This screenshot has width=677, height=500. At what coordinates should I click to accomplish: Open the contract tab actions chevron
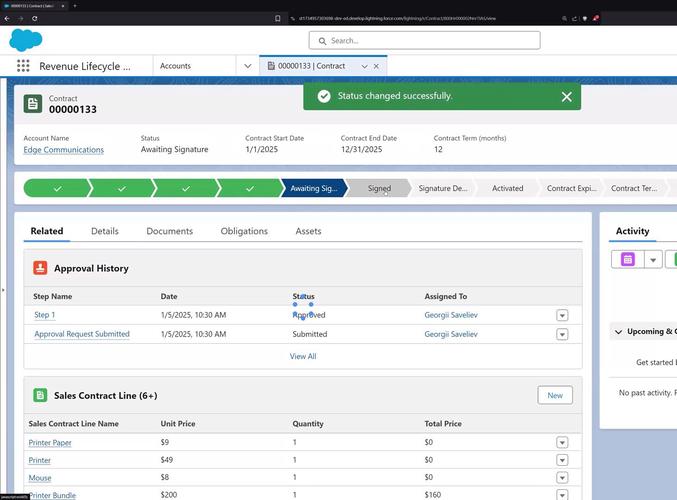click(x=364, y=66)
